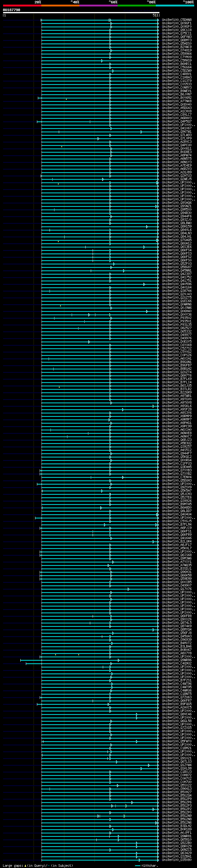Viewport: 197px width, 868px height.
Task: Select hit UniRef100_B5XH27
Action: click(x=177, y=792)
